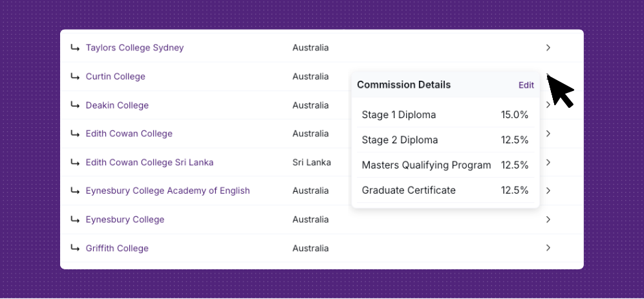Select the Deakin College entry

(117, 105)
